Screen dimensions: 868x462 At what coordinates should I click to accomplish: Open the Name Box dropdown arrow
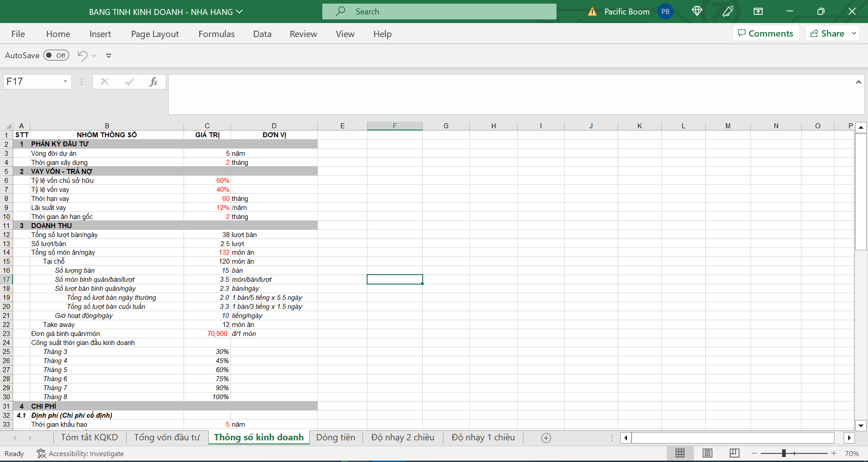point(65,82)
